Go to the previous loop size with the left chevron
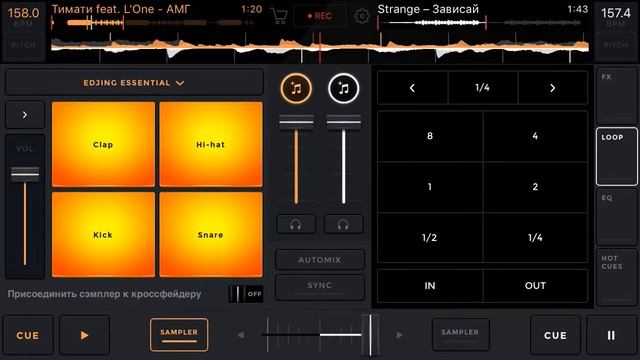This screenshot has width=640, height=360. coord(412,88)
